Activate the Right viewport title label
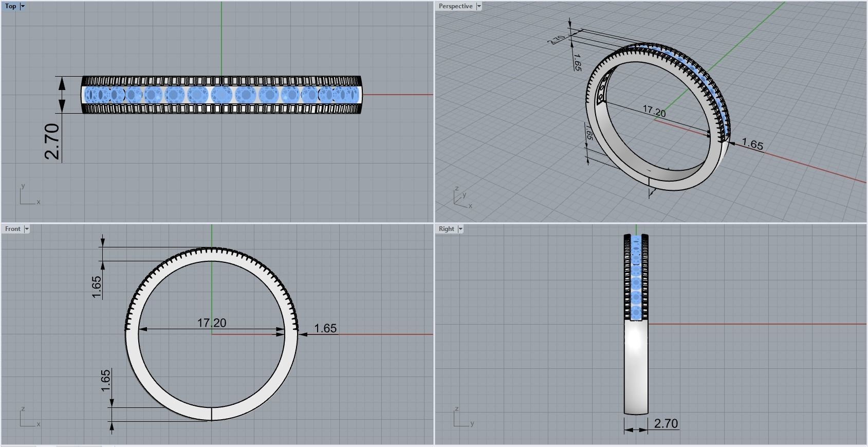This screenshot has height=447, width=868. [x=447, y=229]
